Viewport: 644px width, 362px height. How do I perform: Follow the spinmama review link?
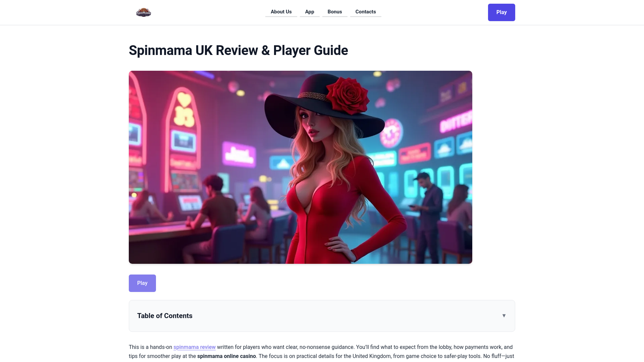click(x=195, y=347)
